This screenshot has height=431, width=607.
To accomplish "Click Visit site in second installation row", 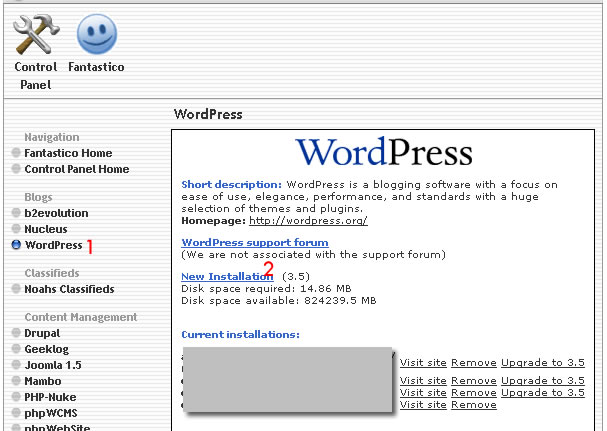I will tap(423, 381).
